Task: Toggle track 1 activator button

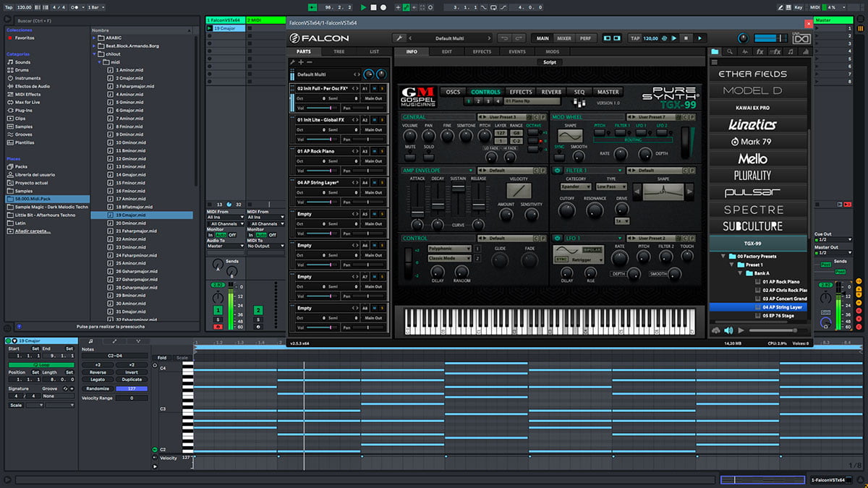Action: coord(218,310)
